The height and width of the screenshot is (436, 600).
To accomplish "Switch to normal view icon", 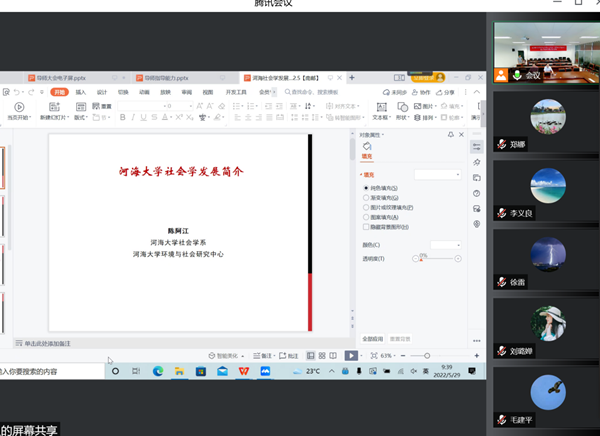I will [310, 355].
